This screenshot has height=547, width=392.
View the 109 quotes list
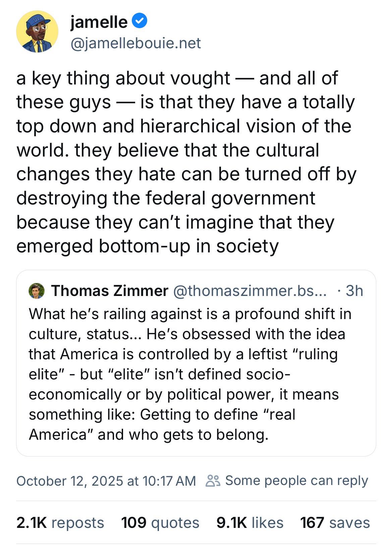click(x=160, y=523)
